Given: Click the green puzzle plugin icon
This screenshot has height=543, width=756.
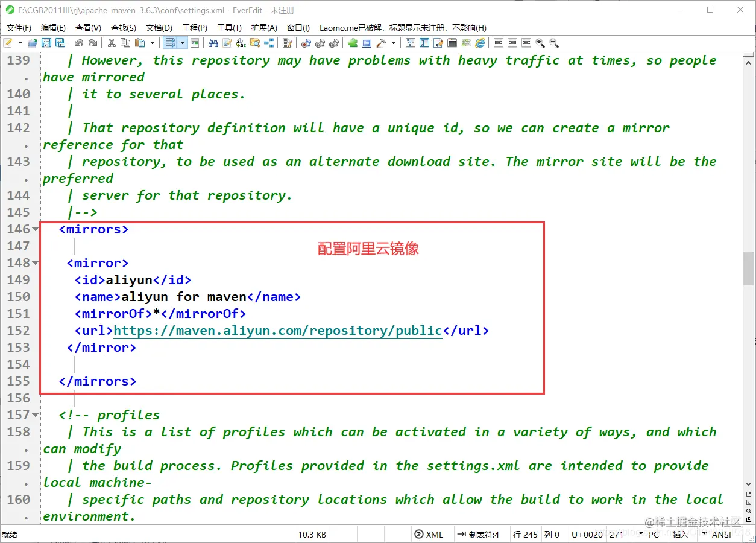Looking at the screenshot, I should [353, 43].
